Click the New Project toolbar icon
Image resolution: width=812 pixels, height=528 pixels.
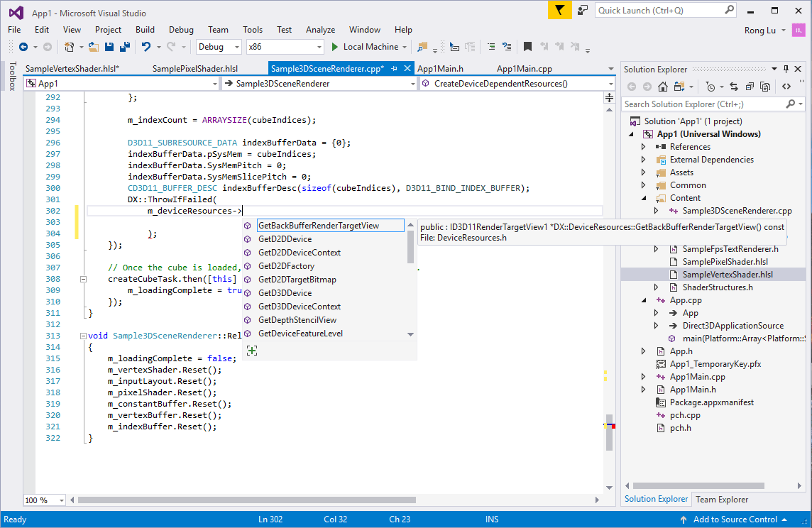[x=69, y=47]
